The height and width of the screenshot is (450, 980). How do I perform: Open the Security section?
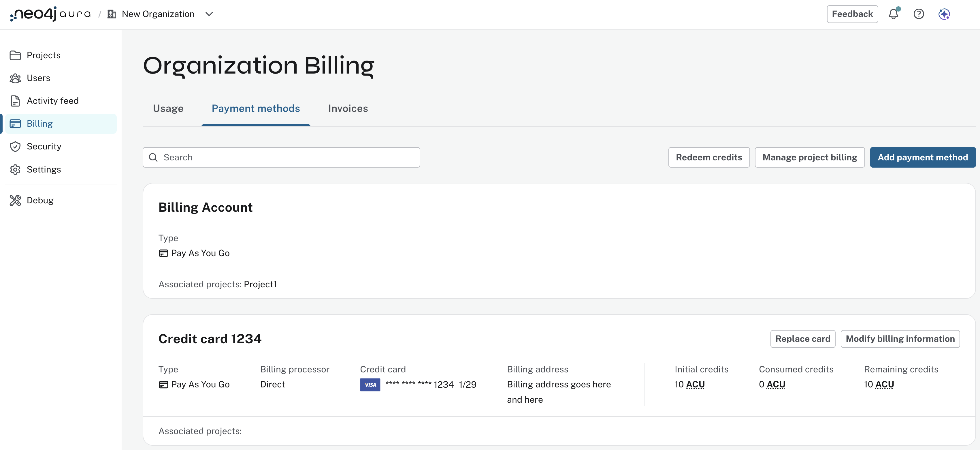44,146
